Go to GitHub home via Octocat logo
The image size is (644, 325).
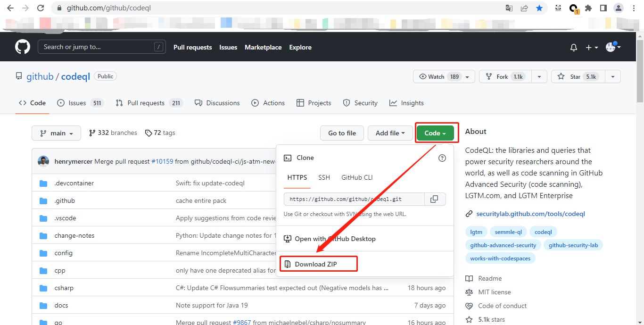coord(23,47)
